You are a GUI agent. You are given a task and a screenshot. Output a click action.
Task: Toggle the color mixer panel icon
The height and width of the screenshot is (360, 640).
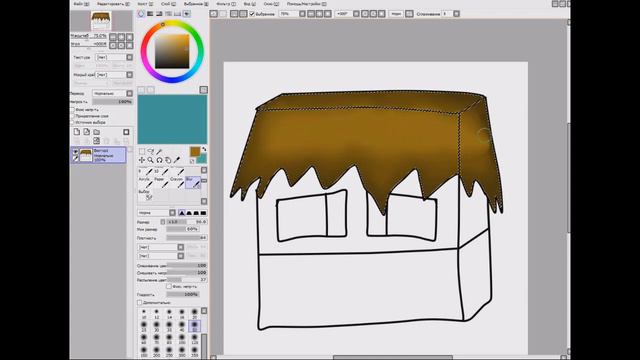[x=168, y=14]
